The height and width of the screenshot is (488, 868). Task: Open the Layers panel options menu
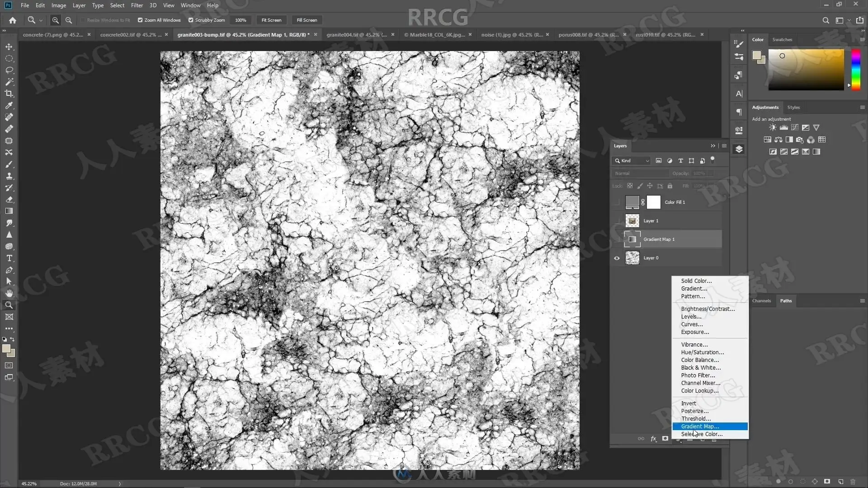[x=724, y=146]
